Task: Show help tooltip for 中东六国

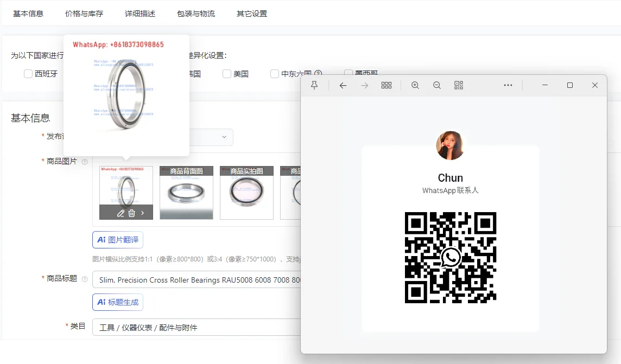Action: pos(318,74)
